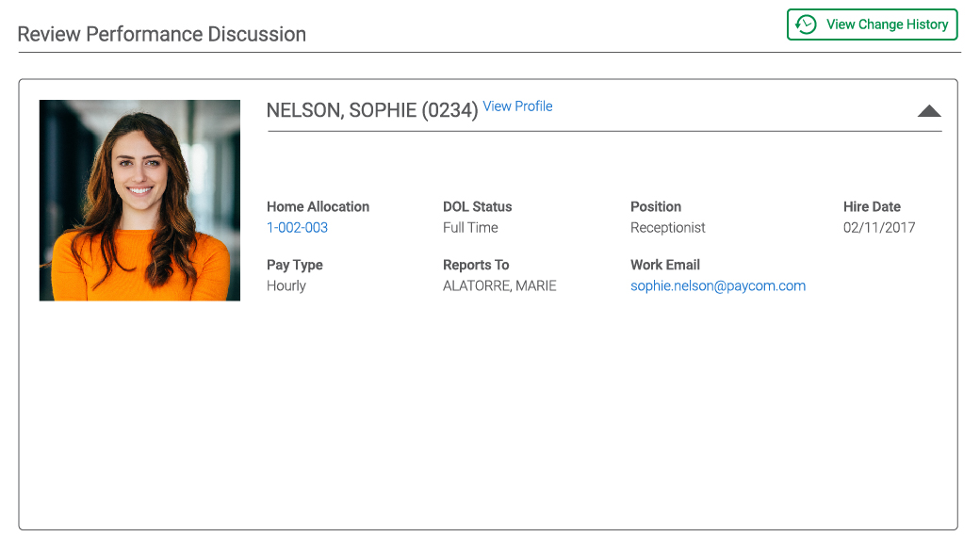
Task: Click the Reports To label
Action: 475,265
